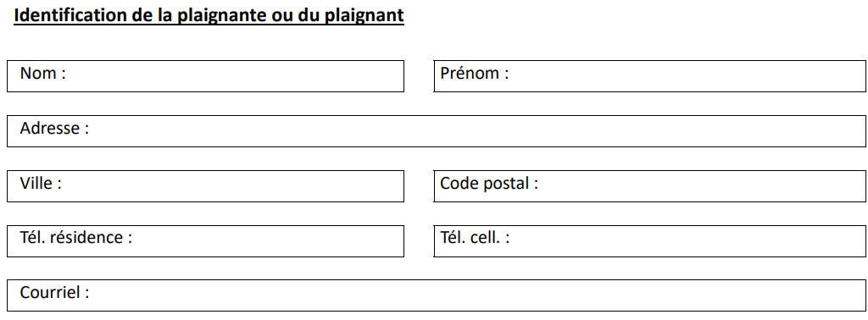Click the 'Ville :' label text
Viewport: 868px width, 320px height.
click(41, 183)
